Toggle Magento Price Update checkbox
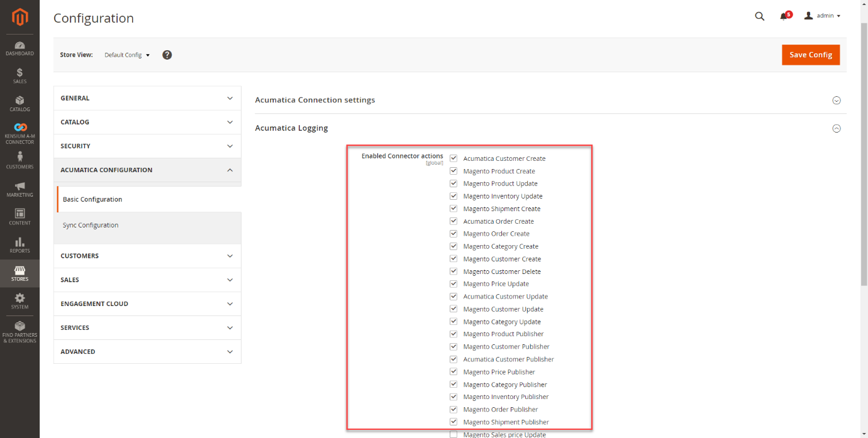The height and width of the screenshot is (438, 868). pos(453,284)
